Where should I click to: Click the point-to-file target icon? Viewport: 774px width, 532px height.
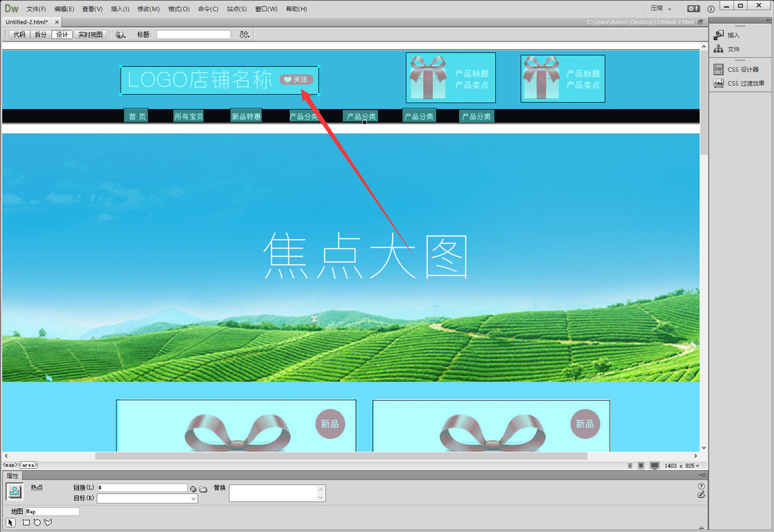tap(193, 489)
